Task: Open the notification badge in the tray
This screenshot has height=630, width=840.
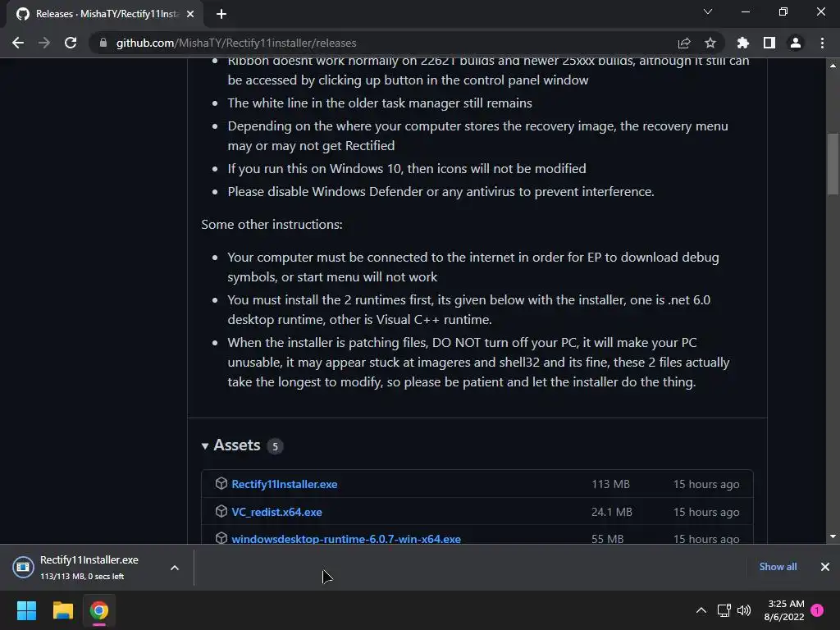Action: 817,610
